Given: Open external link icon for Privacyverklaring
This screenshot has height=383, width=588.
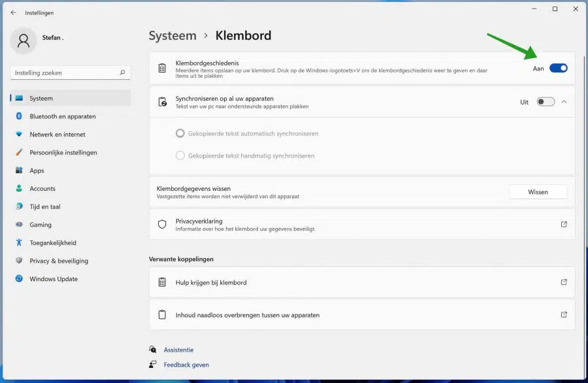Looking at the screenshot, I should [x=564, y=224].
